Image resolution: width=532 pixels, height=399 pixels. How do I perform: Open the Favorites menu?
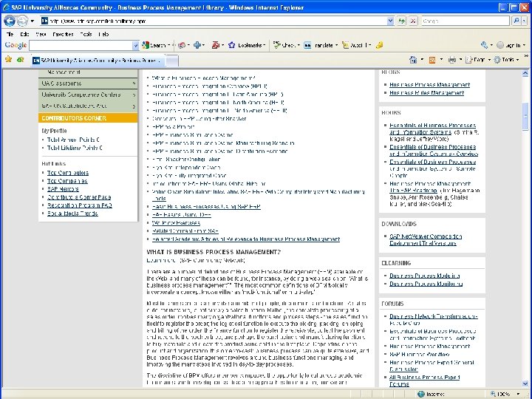click(x=63, y=34)
